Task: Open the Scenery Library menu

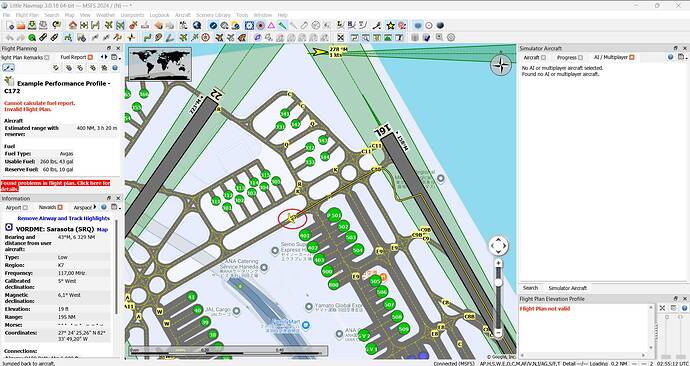Action: 213,15
